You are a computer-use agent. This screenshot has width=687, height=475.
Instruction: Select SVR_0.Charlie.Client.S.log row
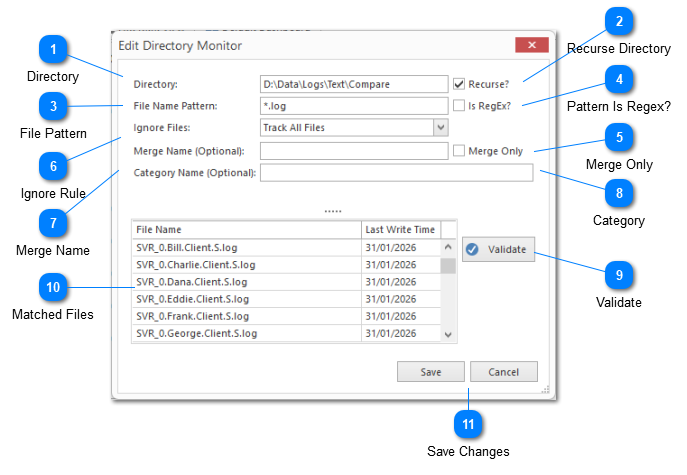point(287,265)
